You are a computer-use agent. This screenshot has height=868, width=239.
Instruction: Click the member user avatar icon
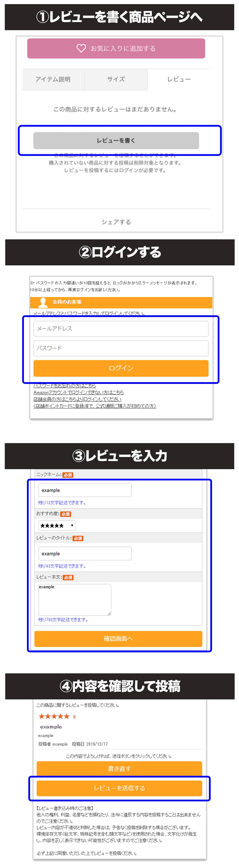point(43,302)
